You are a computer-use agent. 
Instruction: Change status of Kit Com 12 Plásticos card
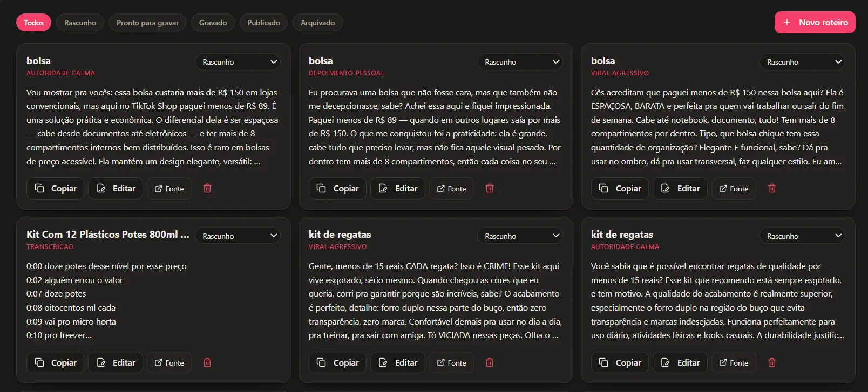(x=238, y=236)
